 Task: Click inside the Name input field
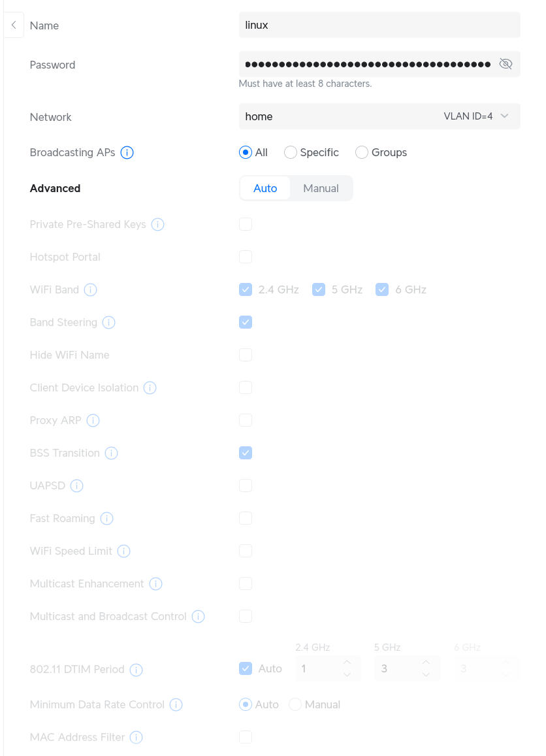(x=379, y=24)
